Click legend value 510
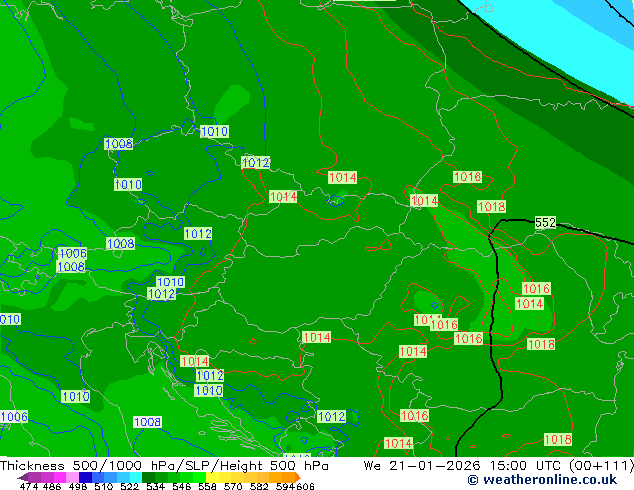 tap(104, 486)
